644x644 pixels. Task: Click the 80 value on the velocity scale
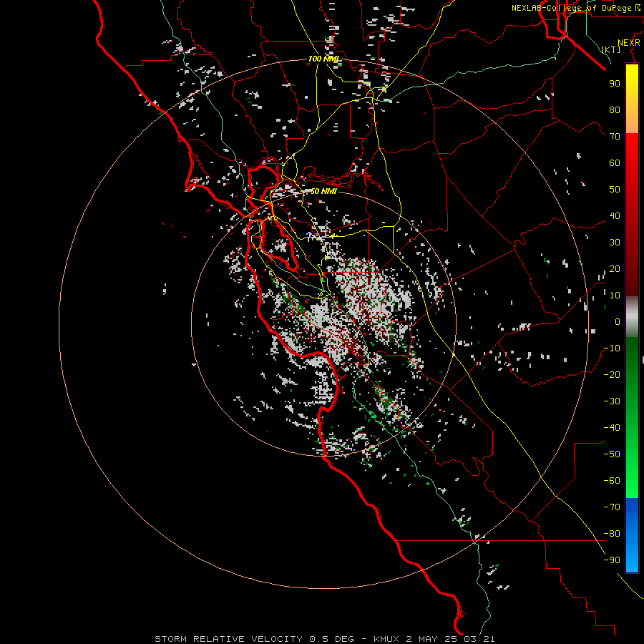click(x=615, y=110)
